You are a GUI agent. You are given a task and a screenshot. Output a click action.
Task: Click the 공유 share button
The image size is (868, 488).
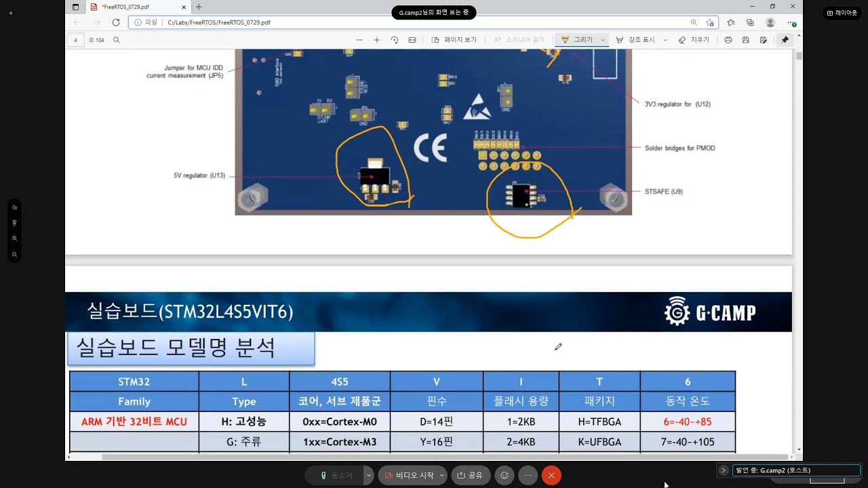[x=471, y=476]
